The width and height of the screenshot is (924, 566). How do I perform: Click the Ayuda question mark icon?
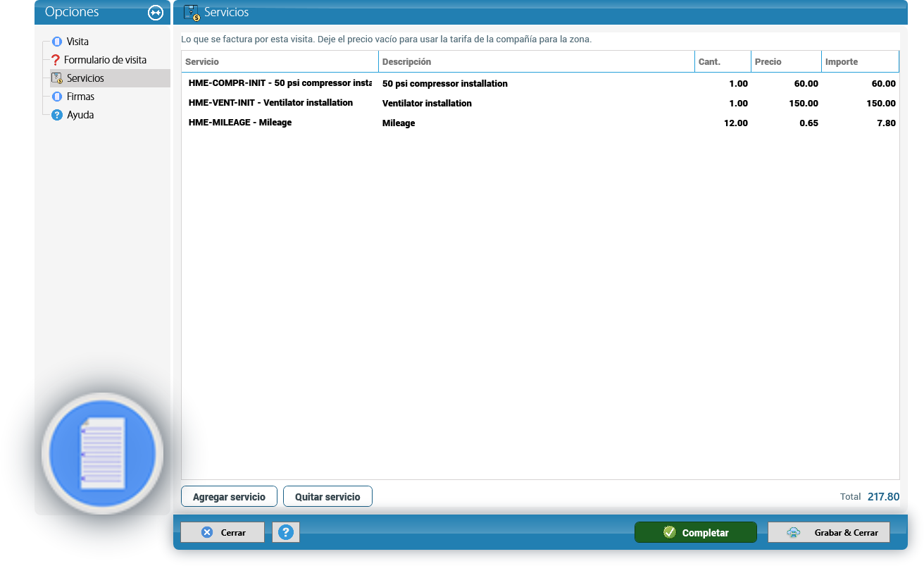(57, 115)
